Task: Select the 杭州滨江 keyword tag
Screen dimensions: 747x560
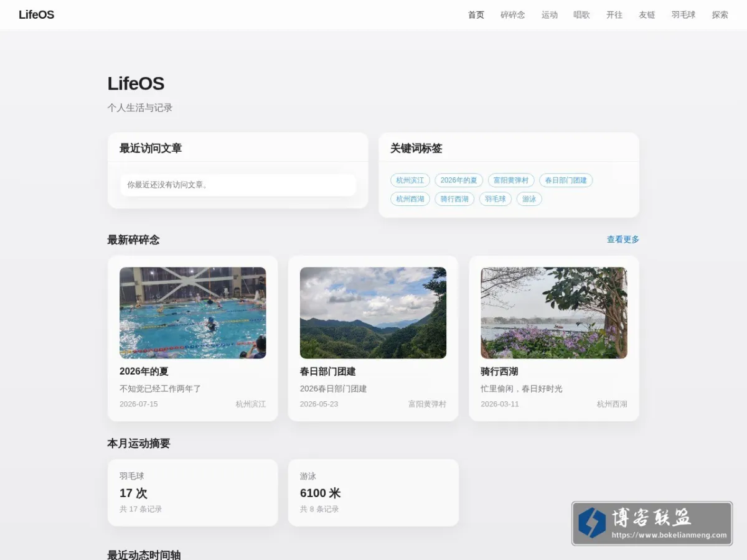Action: pos(410,180)
